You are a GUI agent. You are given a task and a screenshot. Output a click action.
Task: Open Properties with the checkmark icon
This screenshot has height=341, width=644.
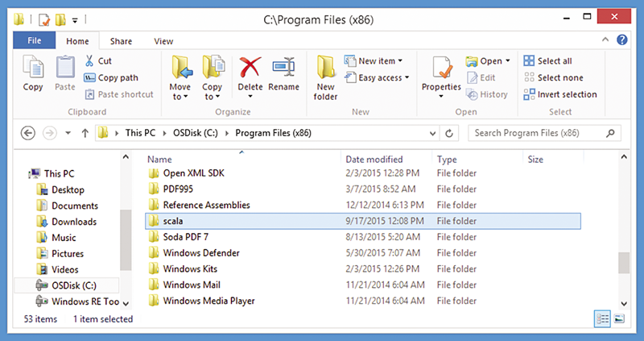click(x=441, y=68)
